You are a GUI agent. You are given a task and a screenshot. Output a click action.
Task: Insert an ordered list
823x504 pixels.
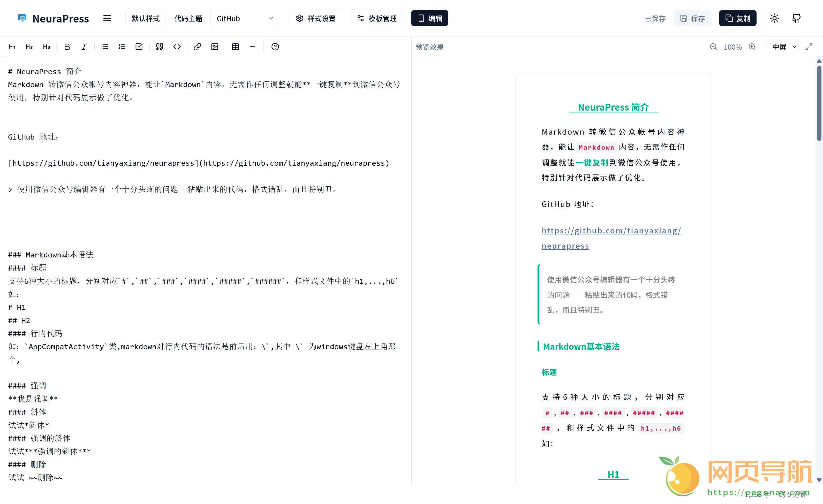pyautogui.click(x=122, y=47)
